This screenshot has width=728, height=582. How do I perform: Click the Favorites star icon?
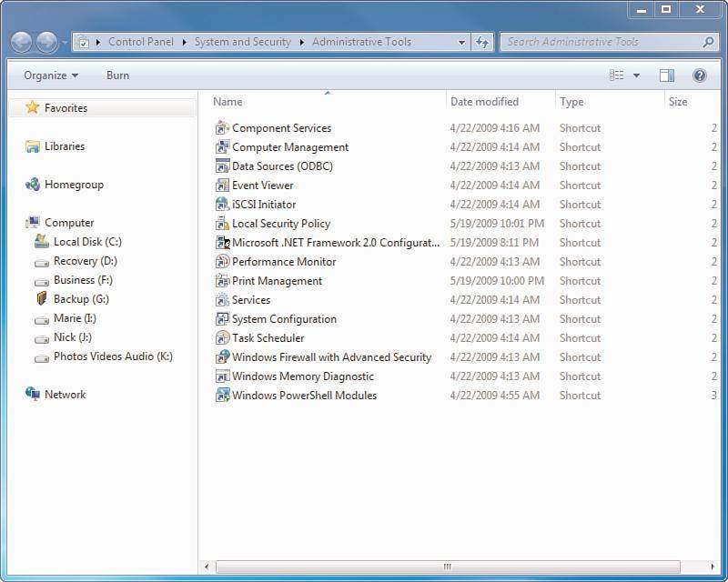tap(33, 107)
